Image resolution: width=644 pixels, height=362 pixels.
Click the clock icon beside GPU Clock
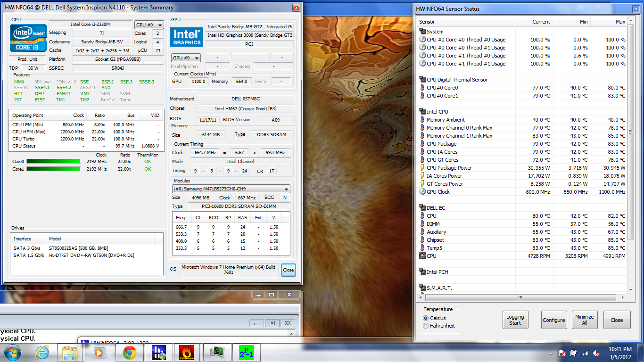click(x=422, y=192)
